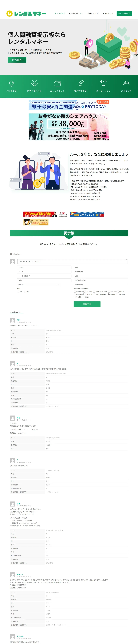The image size is (138, 644).
Task: Click KSX email address value
Action: [x=54, y=330]
